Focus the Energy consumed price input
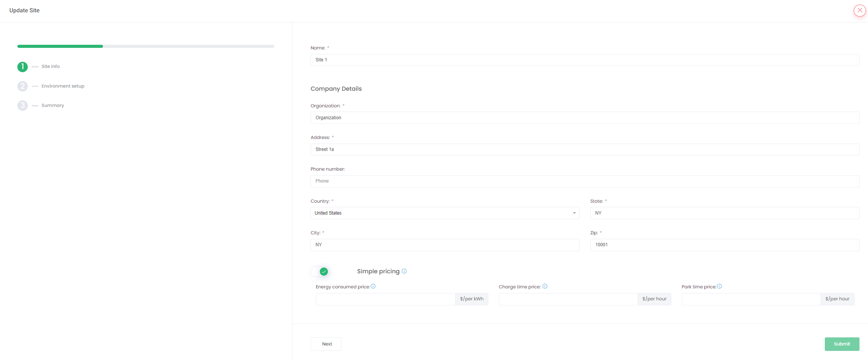 click(385, 299)
